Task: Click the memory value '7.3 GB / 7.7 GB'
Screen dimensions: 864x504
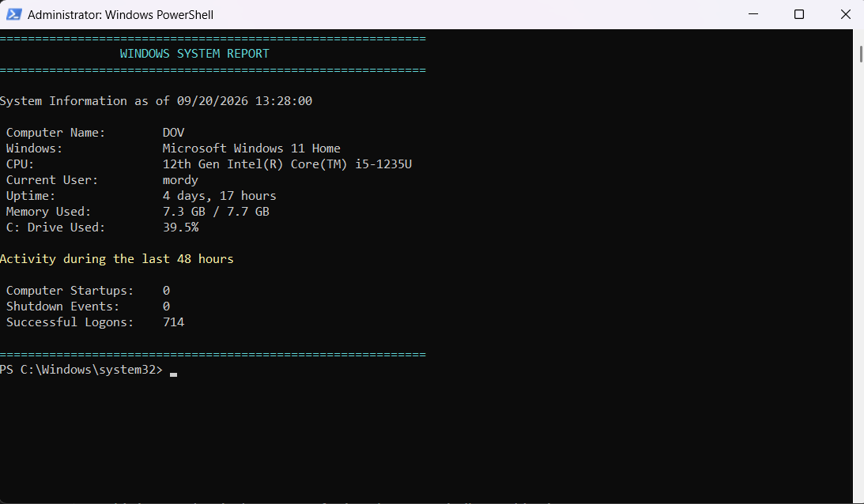Action: tap(216, 212)
